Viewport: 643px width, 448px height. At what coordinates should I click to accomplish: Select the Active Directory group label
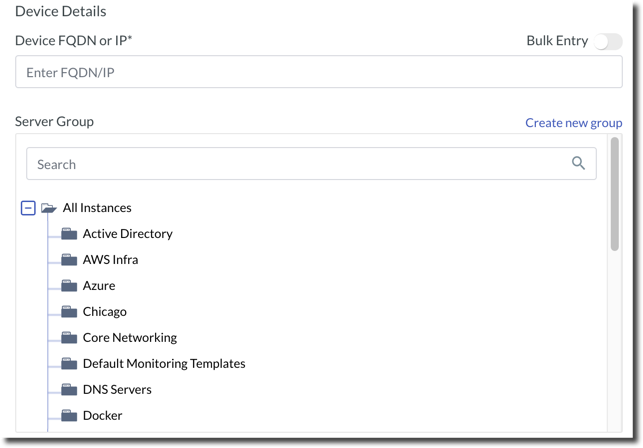pos(127,234)
